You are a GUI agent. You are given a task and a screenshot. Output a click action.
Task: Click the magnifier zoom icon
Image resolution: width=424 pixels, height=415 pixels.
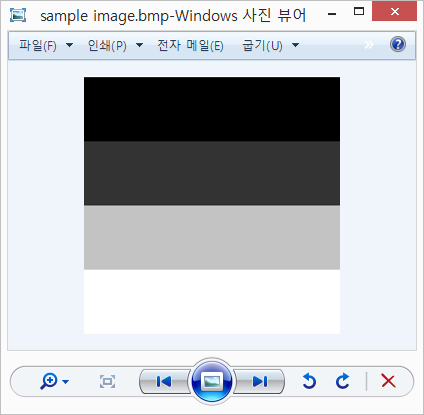point(49,381)
